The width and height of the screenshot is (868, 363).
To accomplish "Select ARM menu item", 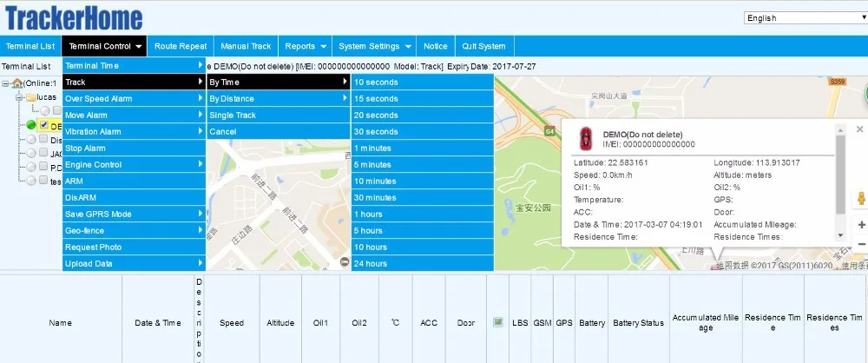I will coord(134,181).
